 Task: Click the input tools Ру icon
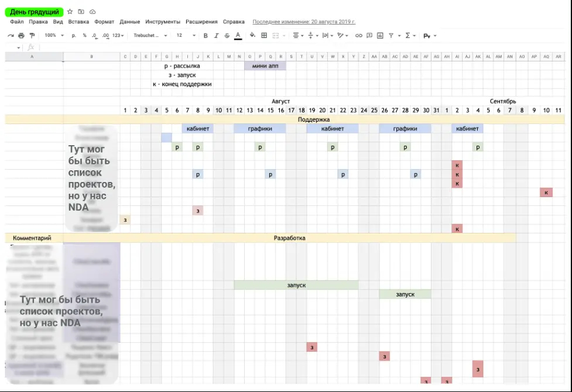pos(426,36)
